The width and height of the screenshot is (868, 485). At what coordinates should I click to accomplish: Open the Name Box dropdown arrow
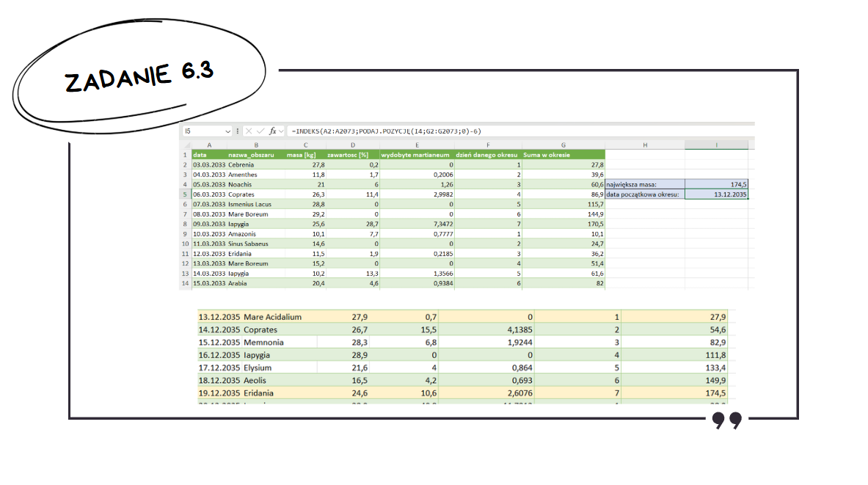coord(228,131)
